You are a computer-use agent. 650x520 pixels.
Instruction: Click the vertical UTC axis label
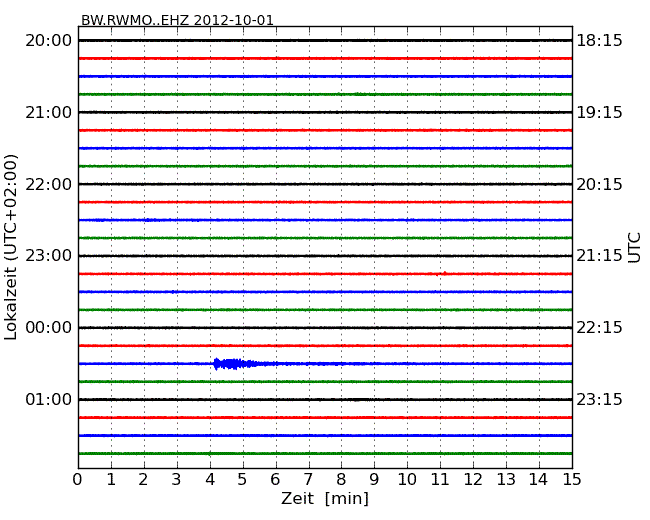click(x=634, y=248)
